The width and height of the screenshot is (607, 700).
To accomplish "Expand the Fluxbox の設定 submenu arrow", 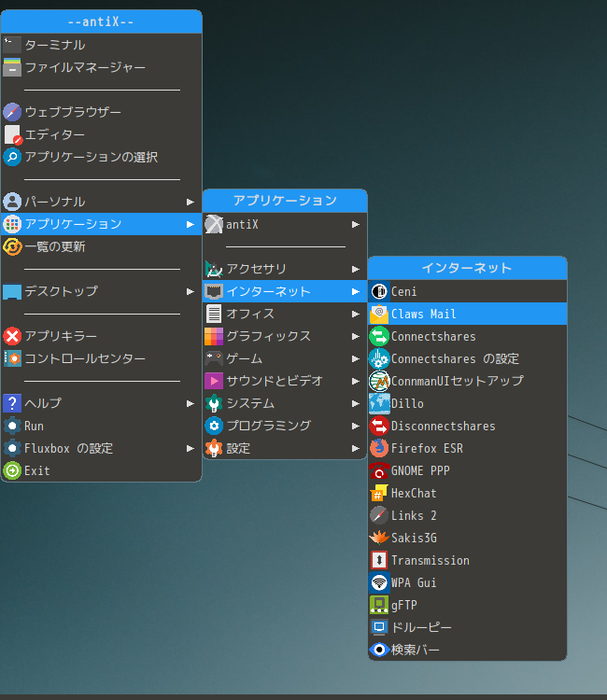I will pyautogui.click(x=191, y=448).
